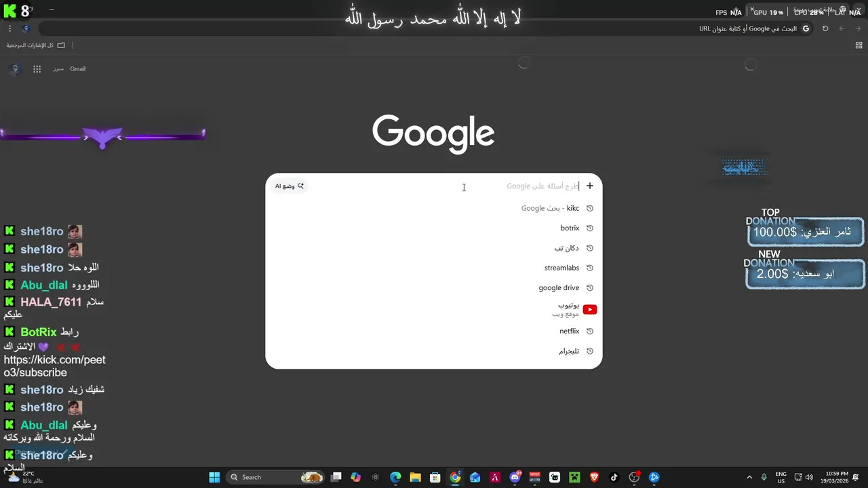Viewport: 868px width, 488px height.
Task: Open Discord from the taskbar
Action: click(515, 477)
